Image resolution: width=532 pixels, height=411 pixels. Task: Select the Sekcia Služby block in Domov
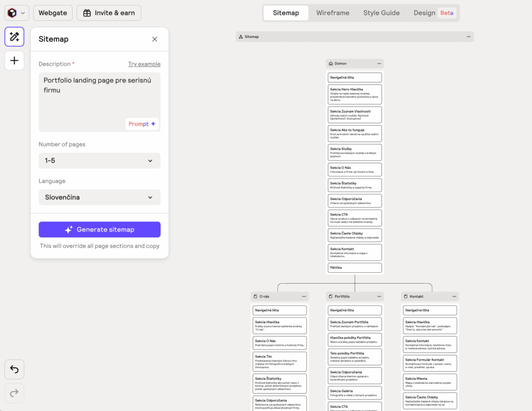pyautogui.click(x=354, y=152)
